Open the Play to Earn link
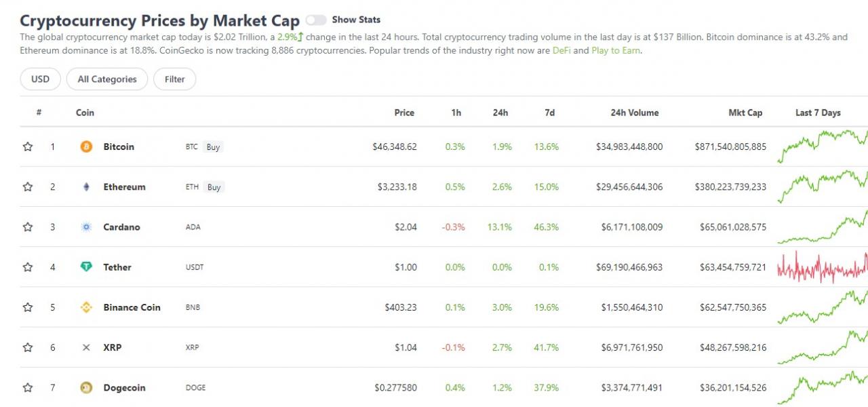The width and height of the screenshot is (868, 407). [615, 51]
